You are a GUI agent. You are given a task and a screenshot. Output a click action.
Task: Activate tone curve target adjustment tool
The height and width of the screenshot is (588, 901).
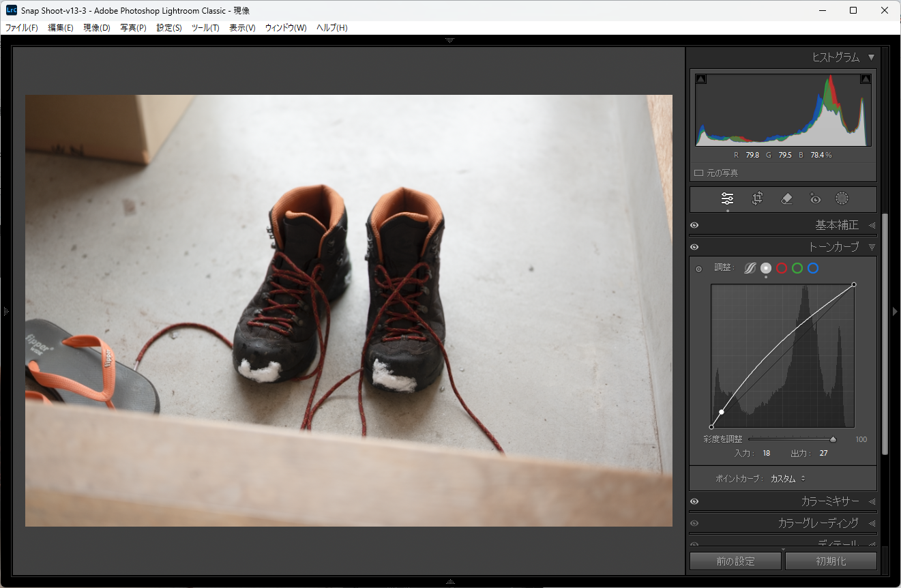point(698,269)
